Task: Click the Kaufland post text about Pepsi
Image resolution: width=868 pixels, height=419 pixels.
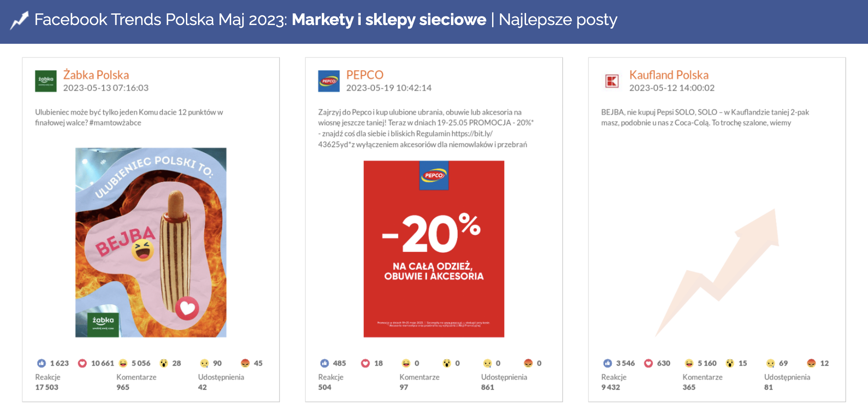Action: point(705,117)
